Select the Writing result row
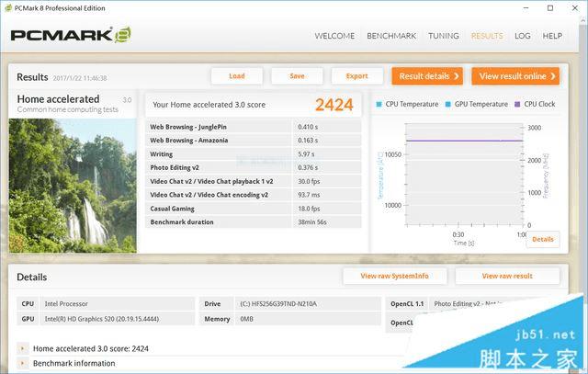 [x=254, y=154]
